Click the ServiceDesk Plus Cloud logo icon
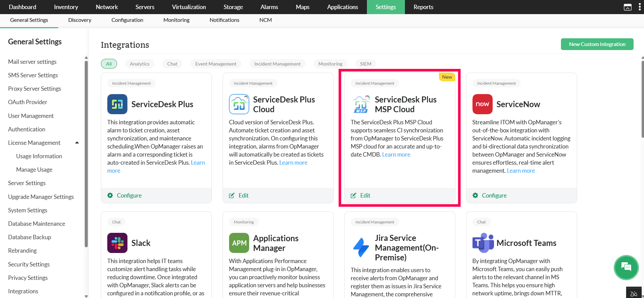The width and height of the screenshot is (644, 298). coord(239,104)
